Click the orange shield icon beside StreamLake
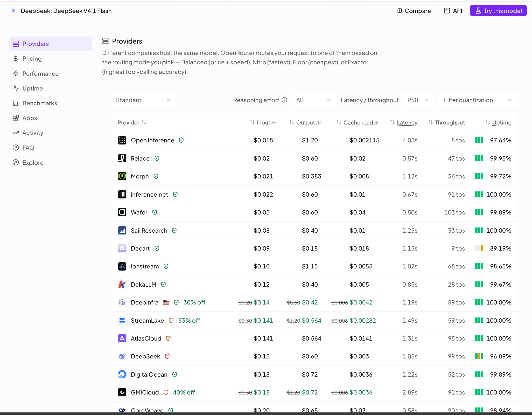 171,320
